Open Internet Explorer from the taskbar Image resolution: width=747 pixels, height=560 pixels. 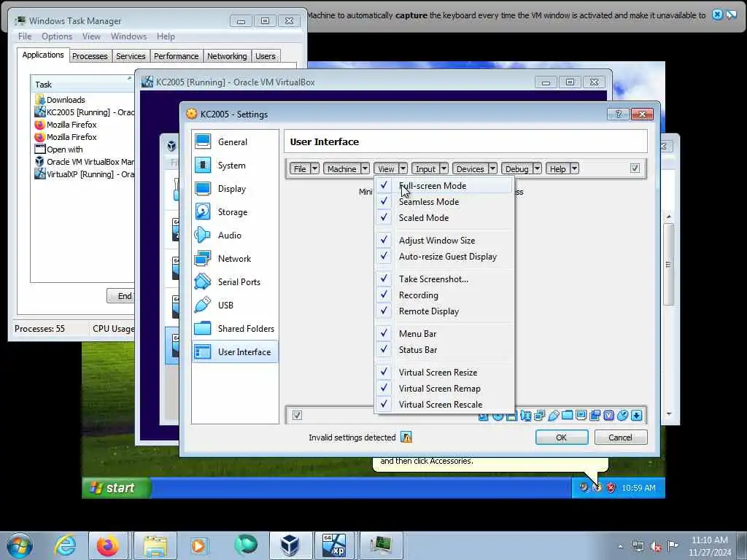65,545
